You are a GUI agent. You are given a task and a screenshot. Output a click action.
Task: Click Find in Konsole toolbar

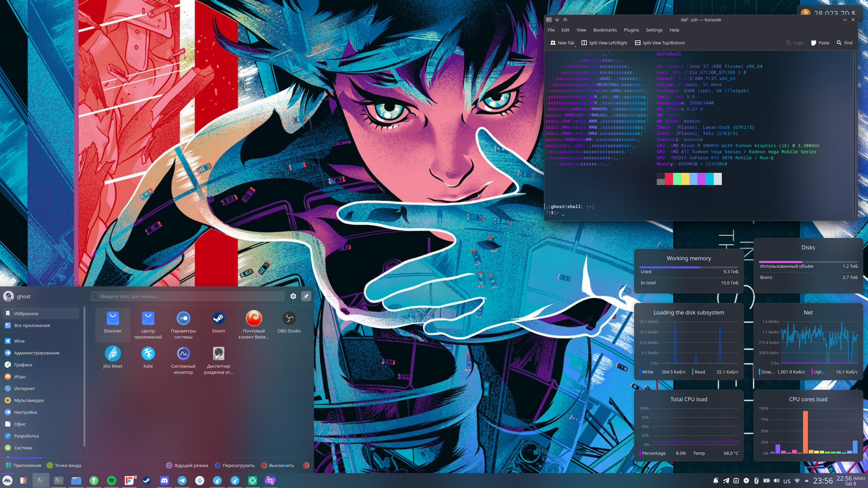coord(844,43)
